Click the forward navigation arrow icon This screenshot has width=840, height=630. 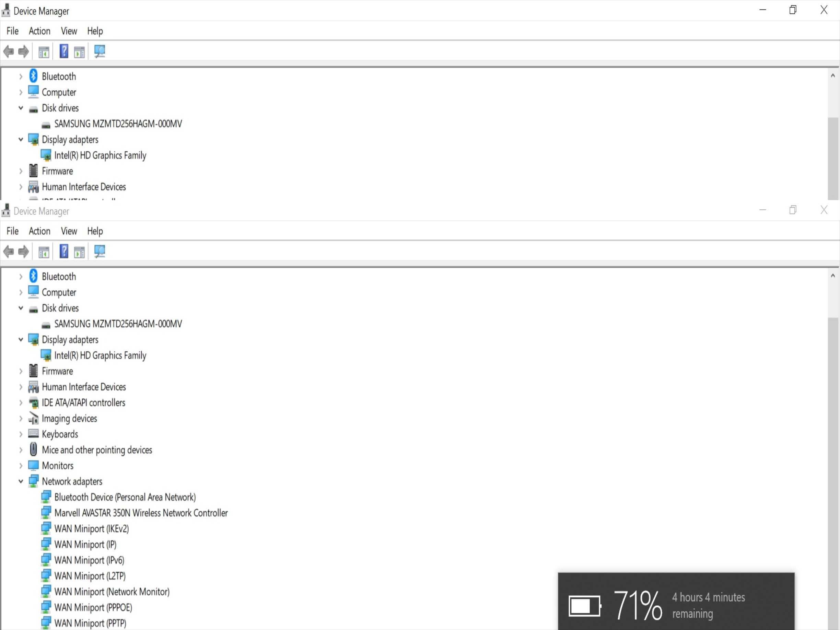[23, 51]
